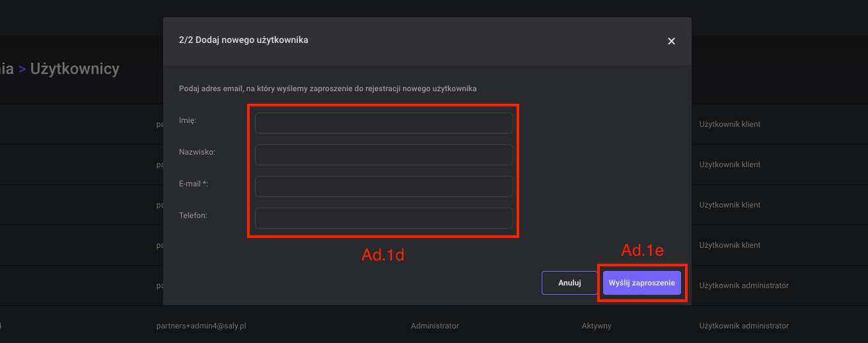Select the E-mail input box

pyautogui.click(x=383, y=186)
